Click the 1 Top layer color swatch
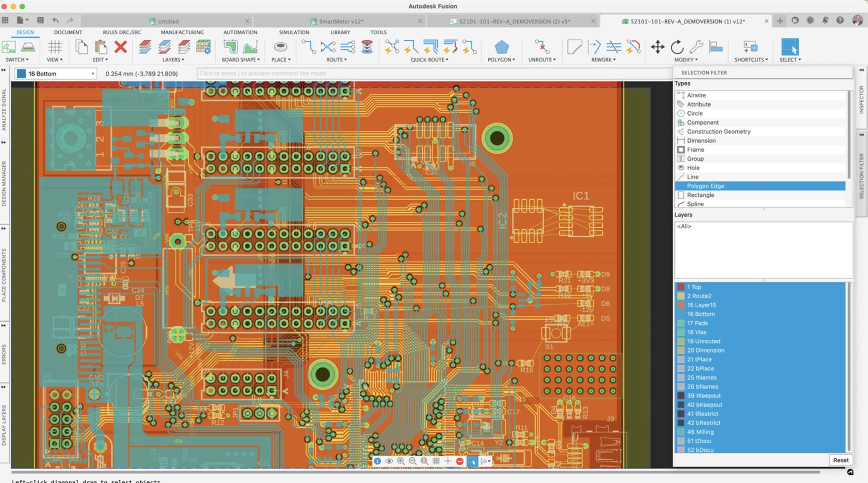This screenshot has width=868, height=483. pos(681,287)
